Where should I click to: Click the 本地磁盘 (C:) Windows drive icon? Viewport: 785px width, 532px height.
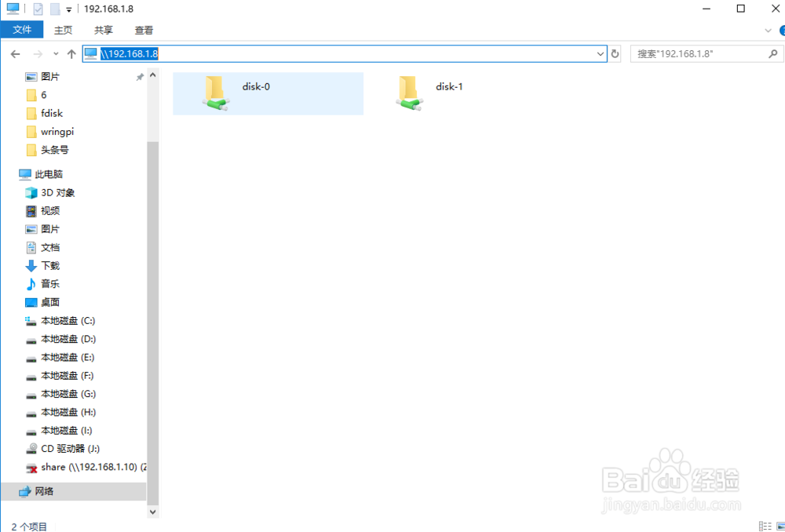(31, 321)
